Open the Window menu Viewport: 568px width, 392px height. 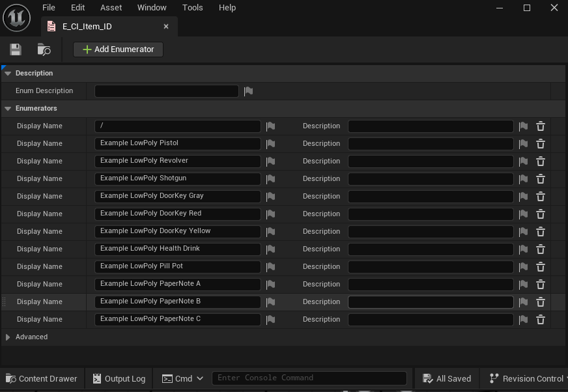(152, 8)
